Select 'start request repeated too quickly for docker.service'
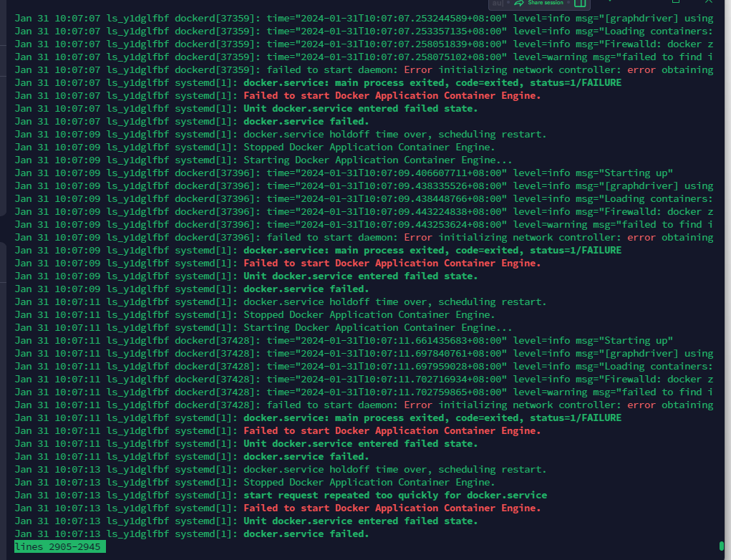Viewport: 731px width, 560px height. (x=395, y=495)
